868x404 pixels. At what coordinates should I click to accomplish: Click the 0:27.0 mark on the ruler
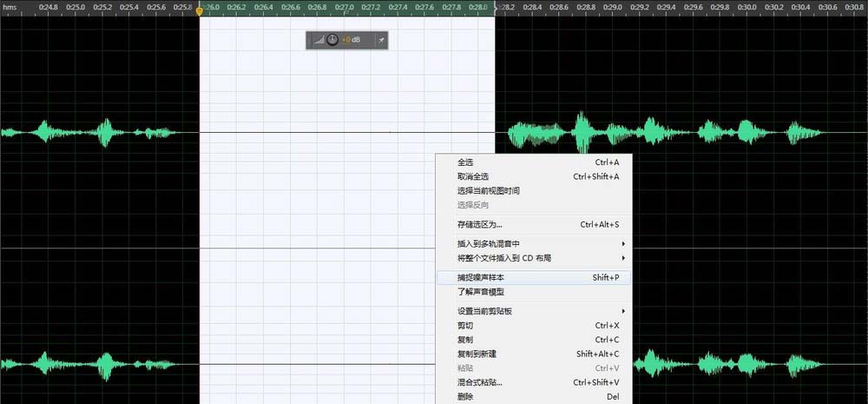(x=345, y=7)
